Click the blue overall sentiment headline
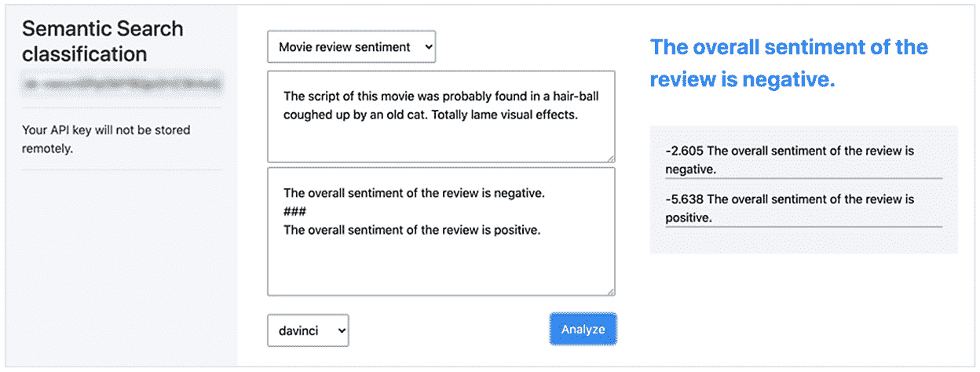Screen dimensions: 980x372 click(789, 63)
